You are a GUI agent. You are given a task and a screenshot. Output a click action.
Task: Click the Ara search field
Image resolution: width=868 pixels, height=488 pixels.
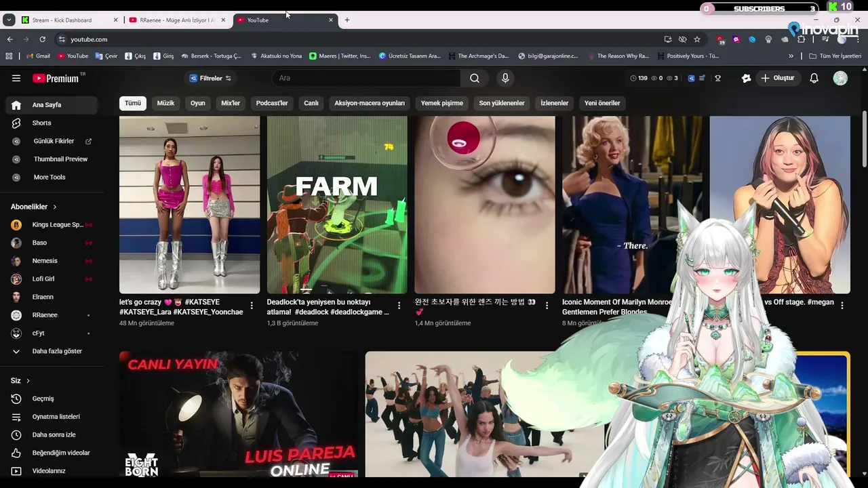pos(366,78)
